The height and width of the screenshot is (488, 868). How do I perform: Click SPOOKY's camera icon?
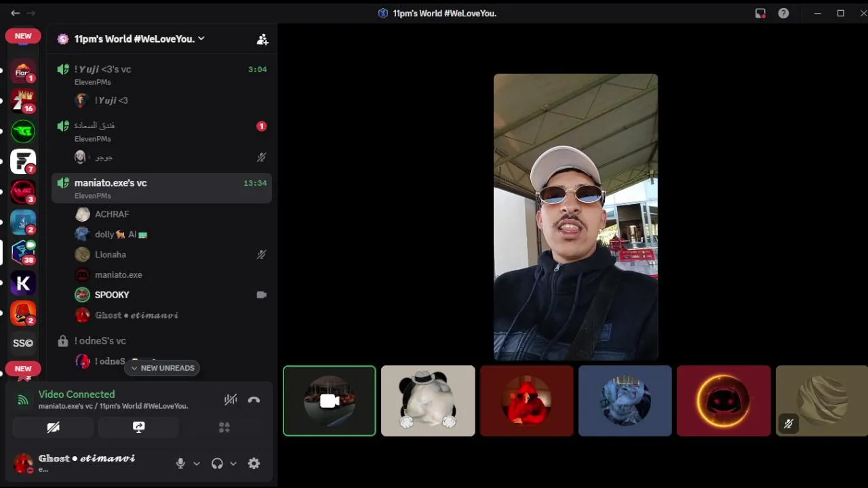pos(262,295)
